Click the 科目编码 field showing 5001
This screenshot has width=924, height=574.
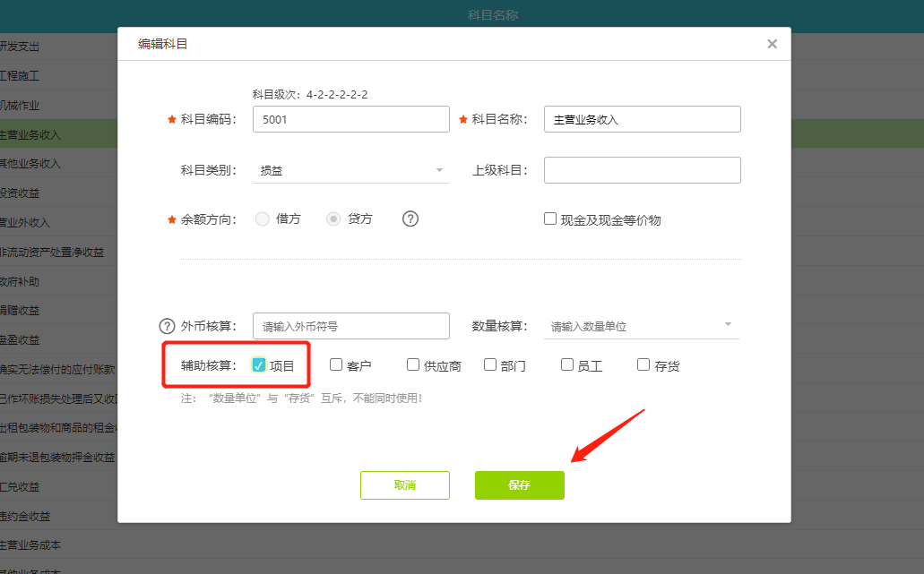pos(350,119)
